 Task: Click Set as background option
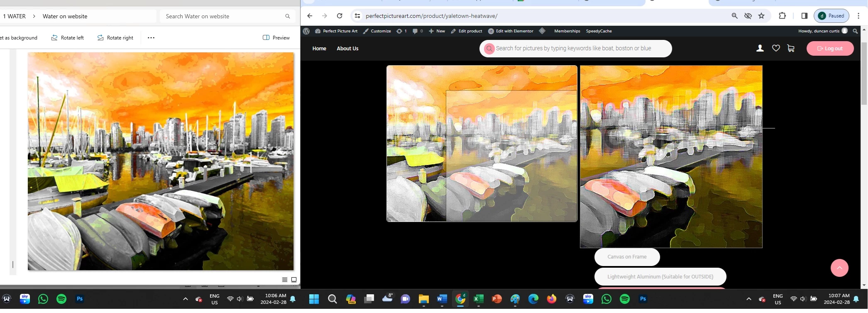(18, 38)
